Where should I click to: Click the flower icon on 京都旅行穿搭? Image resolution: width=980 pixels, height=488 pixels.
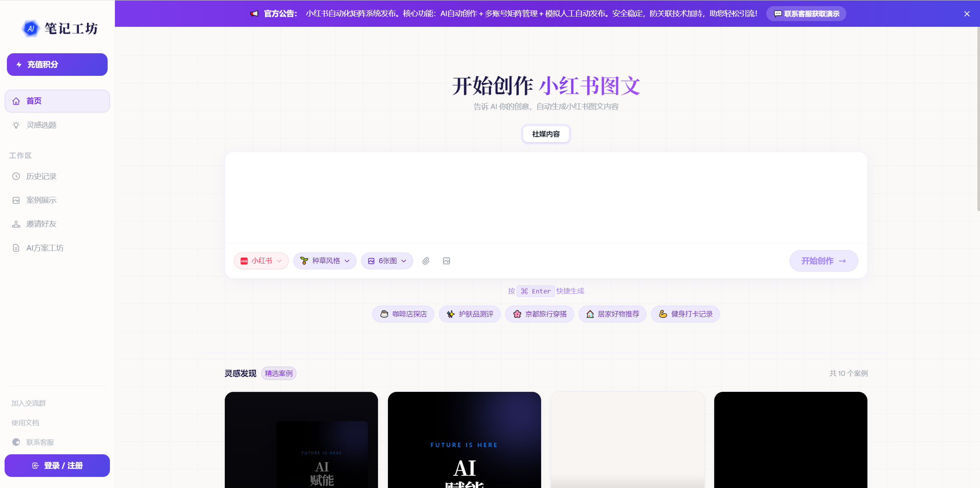[x=517, y=314]
